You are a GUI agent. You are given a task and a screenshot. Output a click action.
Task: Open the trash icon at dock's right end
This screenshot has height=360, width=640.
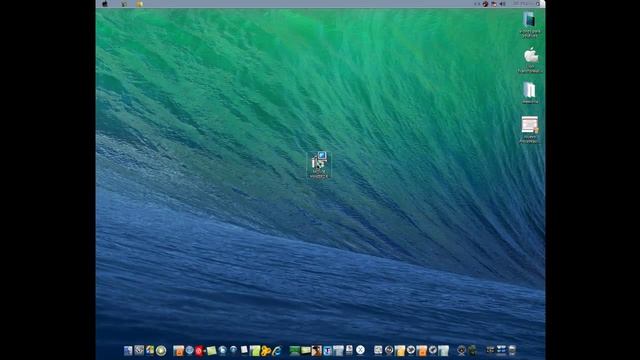click(512, 350)
